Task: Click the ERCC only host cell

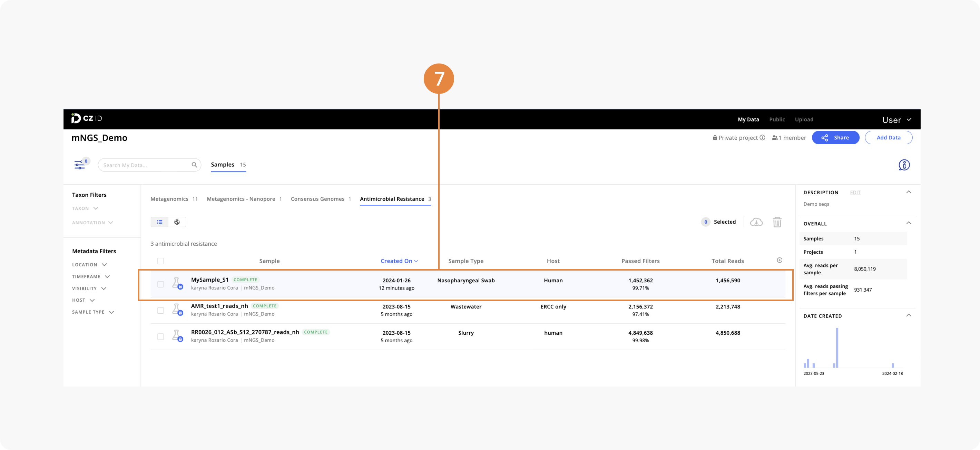Action: point(553,306)
